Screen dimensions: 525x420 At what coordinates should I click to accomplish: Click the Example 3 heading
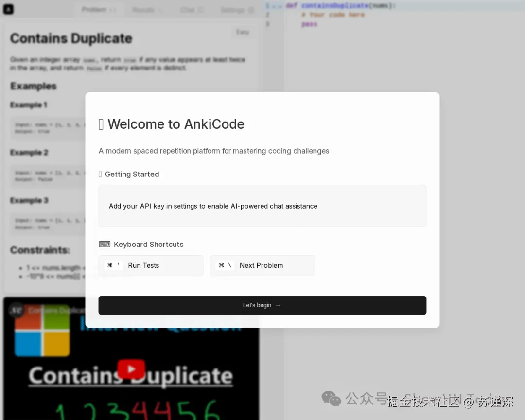pyautogui.click(x=29, y=201)
